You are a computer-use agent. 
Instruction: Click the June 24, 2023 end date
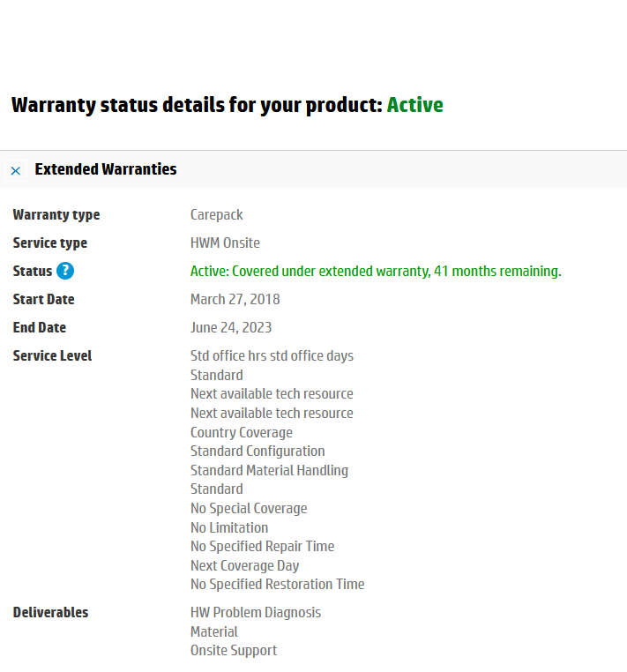tap(231, 327)
